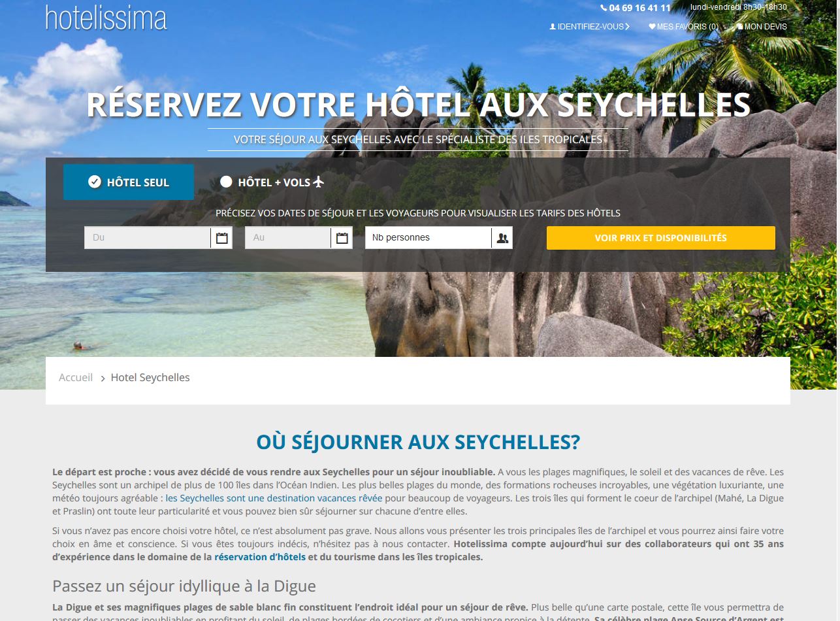Toggle the checked circle on HÔTEL SEUL

[95, 182]
